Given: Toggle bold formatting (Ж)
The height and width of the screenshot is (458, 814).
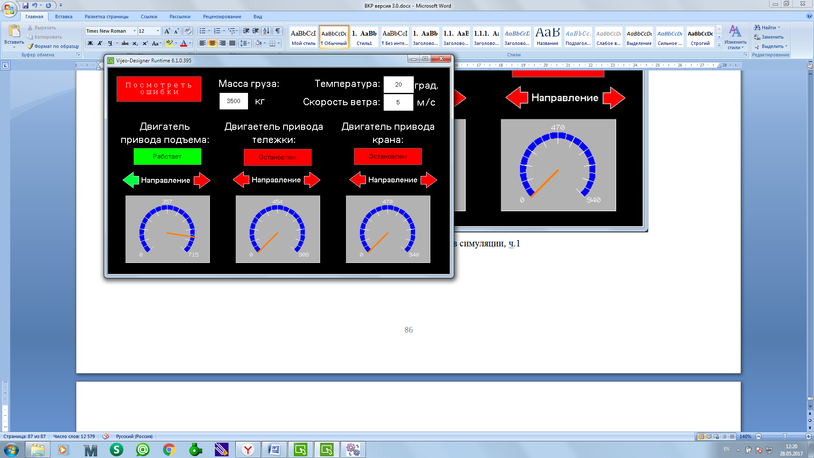Looking at the screenshot, I should pyautogui.click(x=90, y=44).
